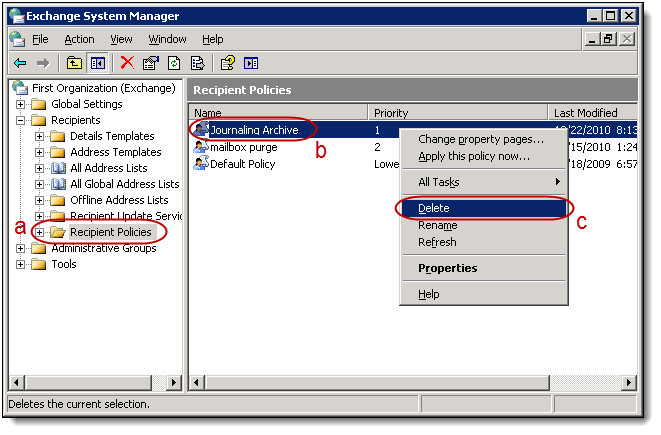Choose Delete from the context menu
This screenshot has width=661, height=435.
click(484, 208)
